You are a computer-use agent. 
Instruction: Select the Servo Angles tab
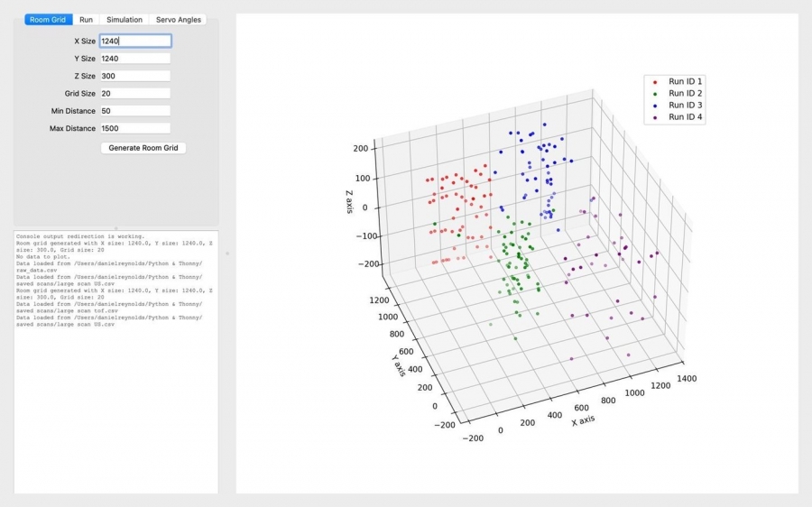coord(178,20)
